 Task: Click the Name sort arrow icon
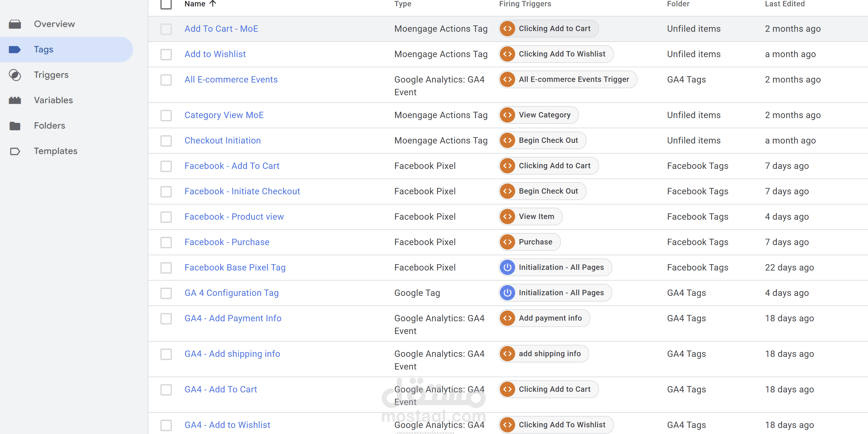(x=212, y=4)
